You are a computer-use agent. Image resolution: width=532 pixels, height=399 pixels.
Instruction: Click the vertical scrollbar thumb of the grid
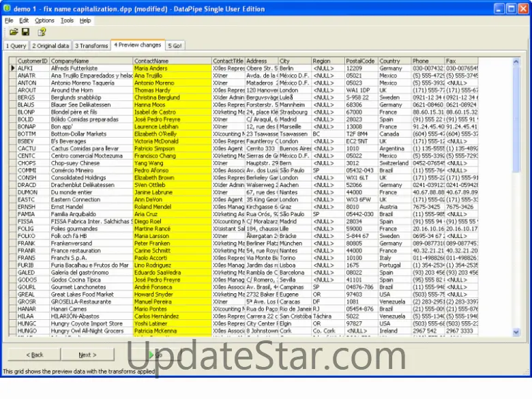(x=516, y=119)
